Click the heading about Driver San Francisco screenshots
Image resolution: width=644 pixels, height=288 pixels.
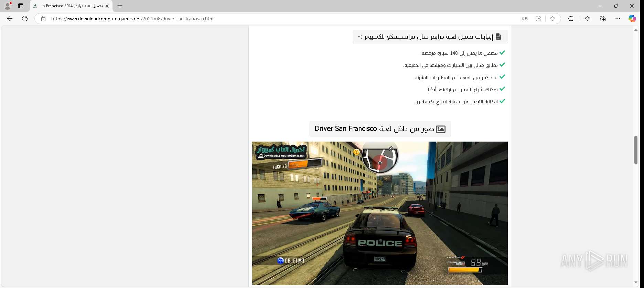click(380, 128)
